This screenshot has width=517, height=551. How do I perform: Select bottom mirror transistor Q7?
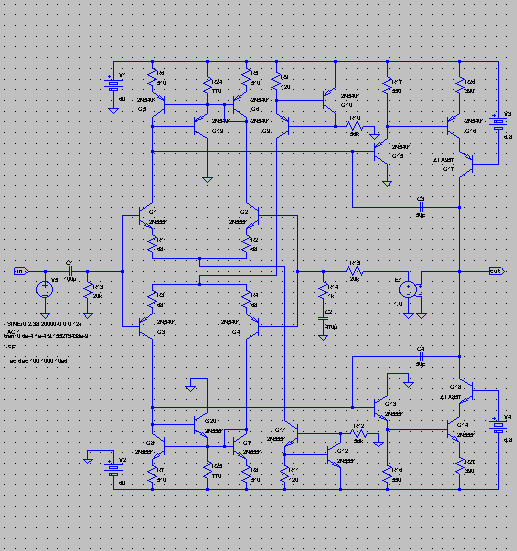click(x=240, y=447)
